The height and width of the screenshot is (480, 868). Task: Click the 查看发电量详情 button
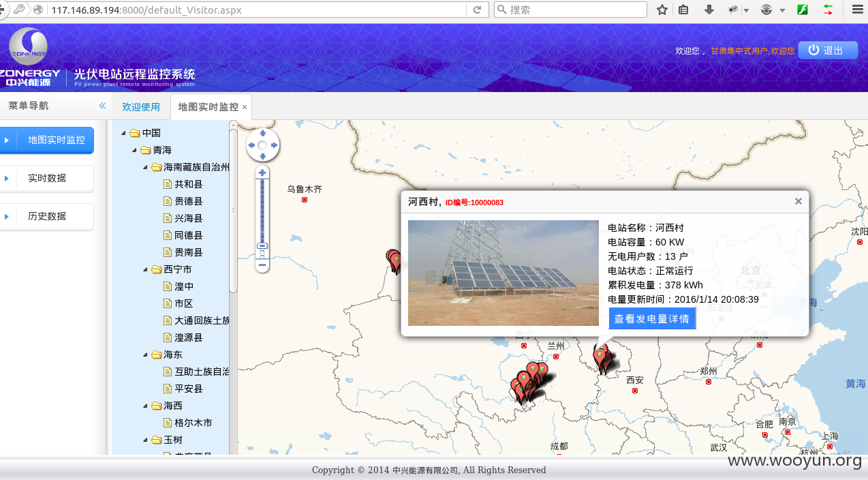click(651, 318)
